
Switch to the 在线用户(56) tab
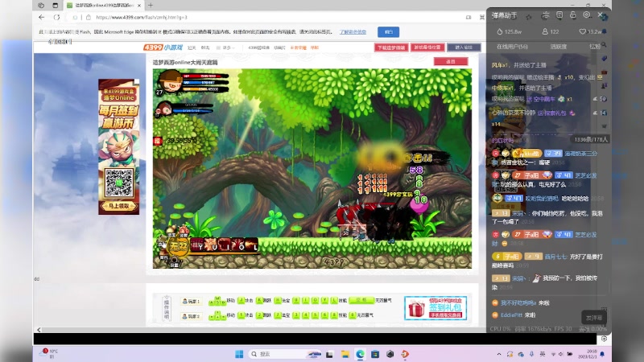[512, 47]
